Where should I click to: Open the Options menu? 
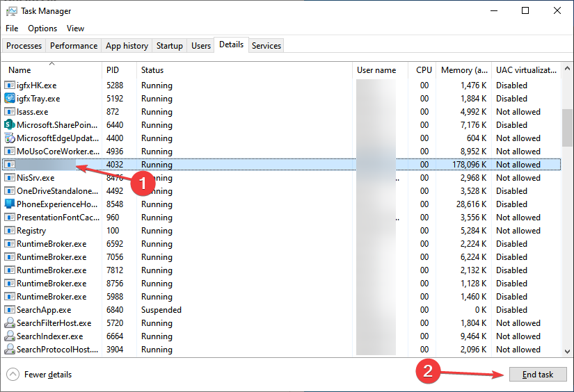[x=42, y=28]
